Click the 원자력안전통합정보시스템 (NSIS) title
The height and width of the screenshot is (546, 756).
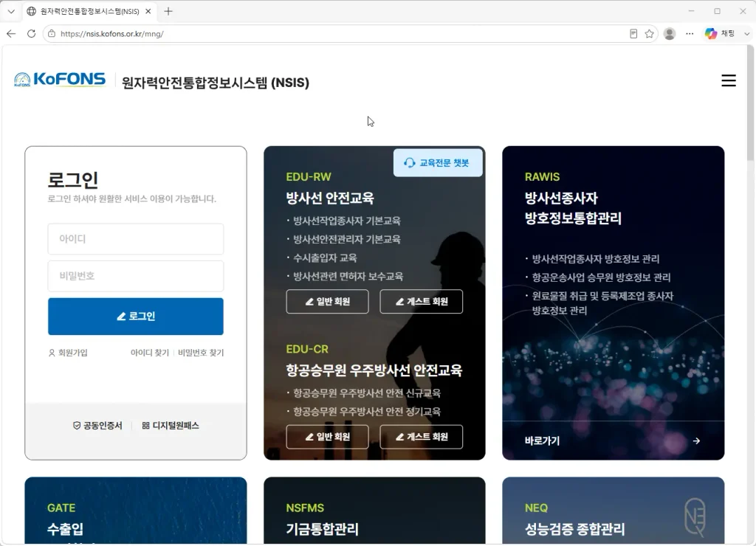215,83
